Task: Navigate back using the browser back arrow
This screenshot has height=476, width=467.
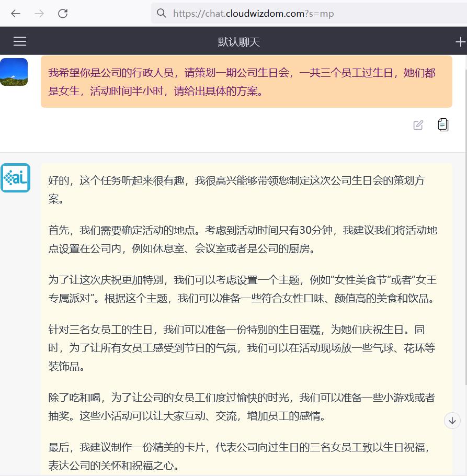Action: pyautogui.click(x=16, y=14)
